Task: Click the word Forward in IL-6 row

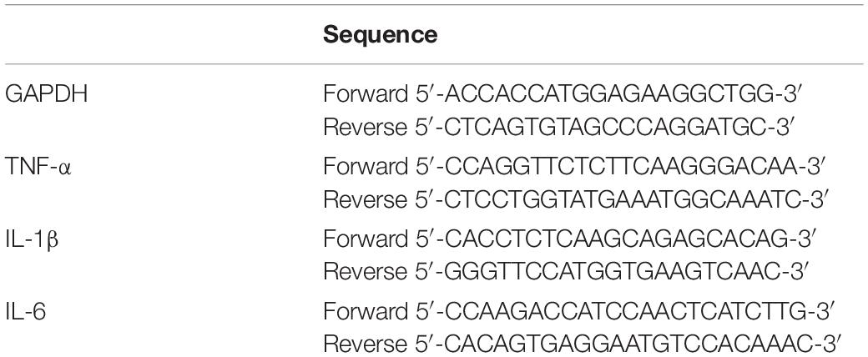Action: pos(366,311)
